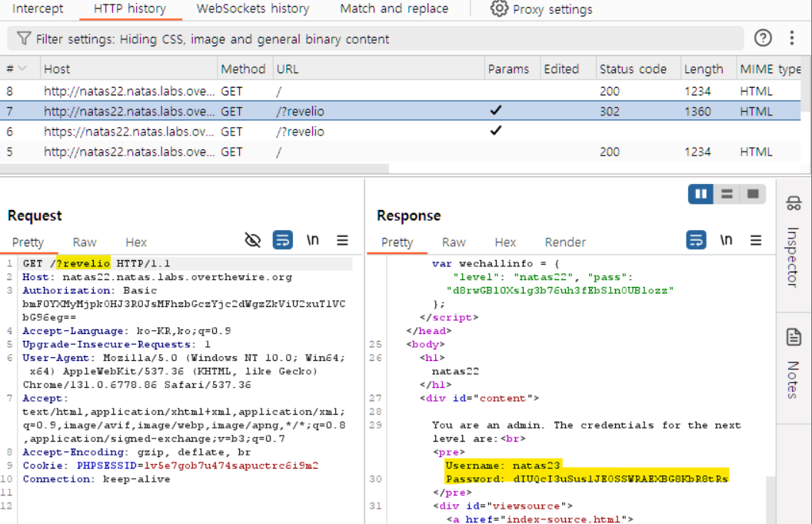Open the Proxy settings gear icon
The height and width of the screenshot is (524, 812).
500,9
